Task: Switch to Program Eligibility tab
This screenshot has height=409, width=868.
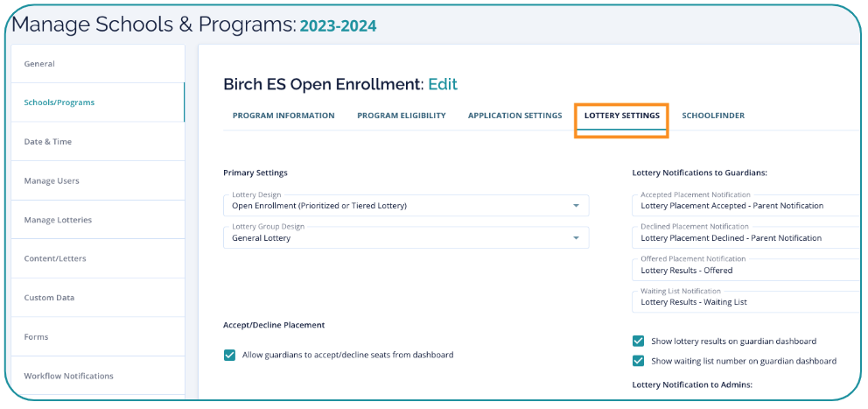Action: 402,116
